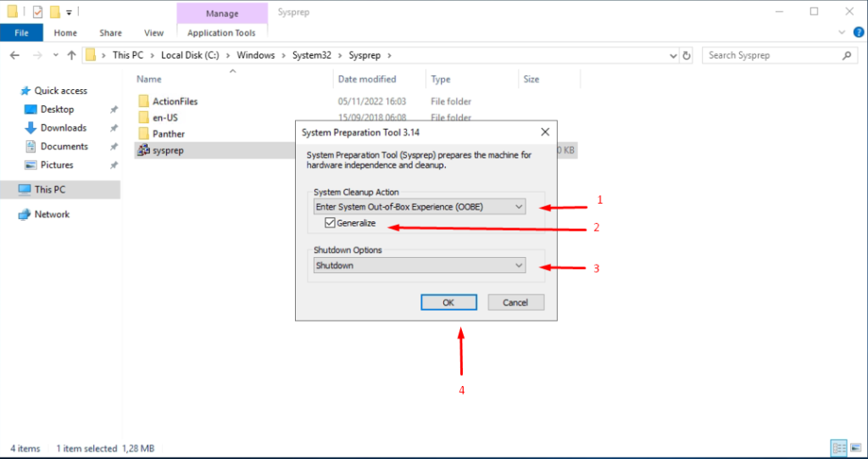Click the Back navigation arrow
The image size is (868, 459).
[14, 55]
